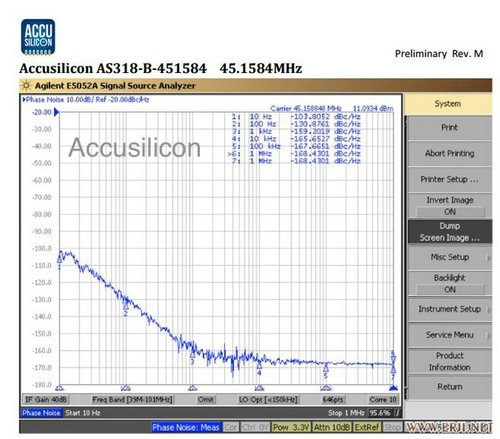500x439 pixels.
Task: Toggle Backlight ON softkey
Action: tap(449, 283)
